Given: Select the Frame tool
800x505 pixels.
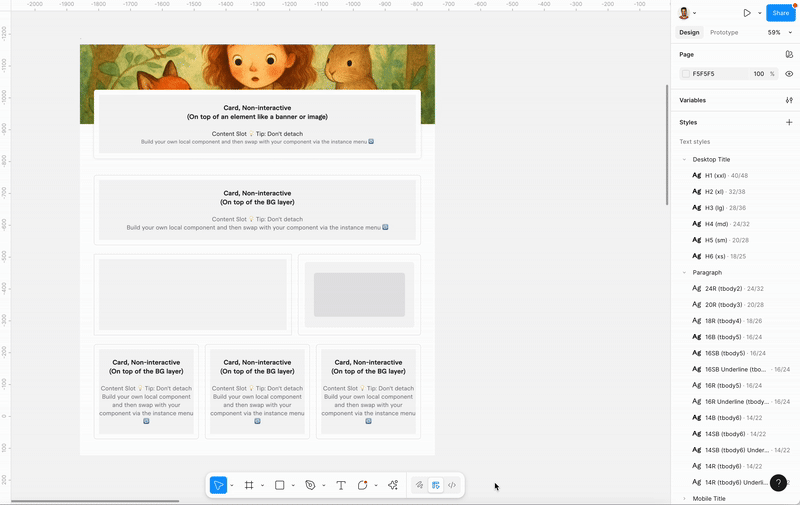Looking at the screenshot, I should (x=249, y=485).
